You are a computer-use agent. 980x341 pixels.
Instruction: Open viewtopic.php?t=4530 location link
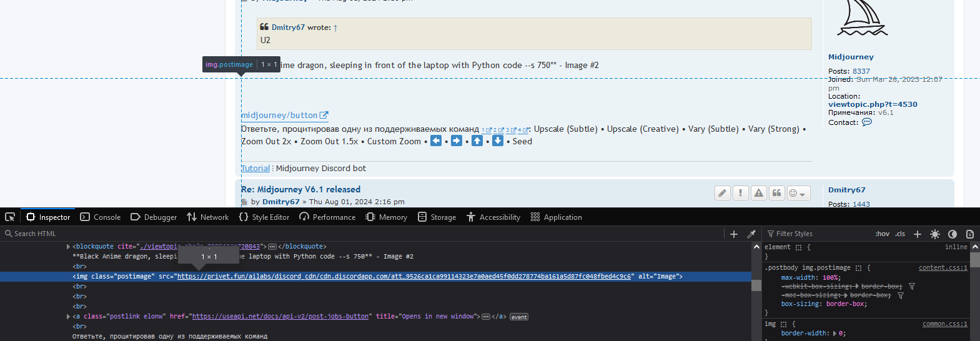[873, 104]
